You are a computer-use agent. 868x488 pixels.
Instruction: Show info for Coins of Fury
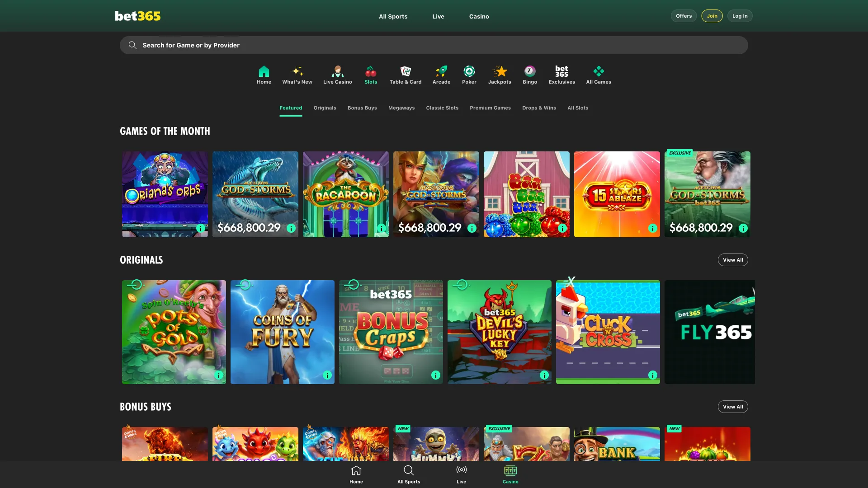[327, 375]
